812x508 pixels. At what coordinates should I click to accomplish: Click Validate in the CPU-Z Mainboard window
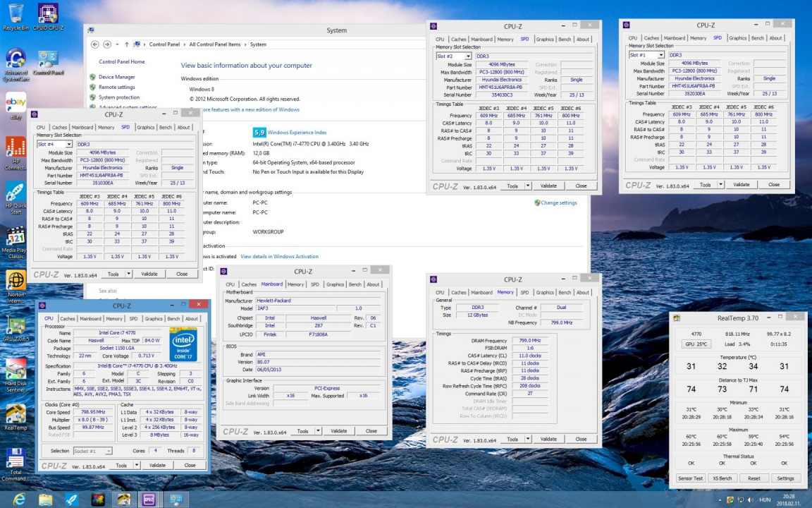tap(338, 431)
